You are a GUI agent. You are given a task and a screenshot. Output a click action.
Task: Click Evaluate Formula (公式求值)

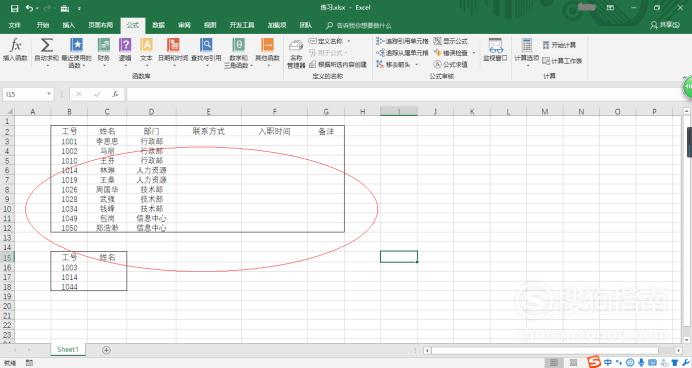tap(450, 64)
